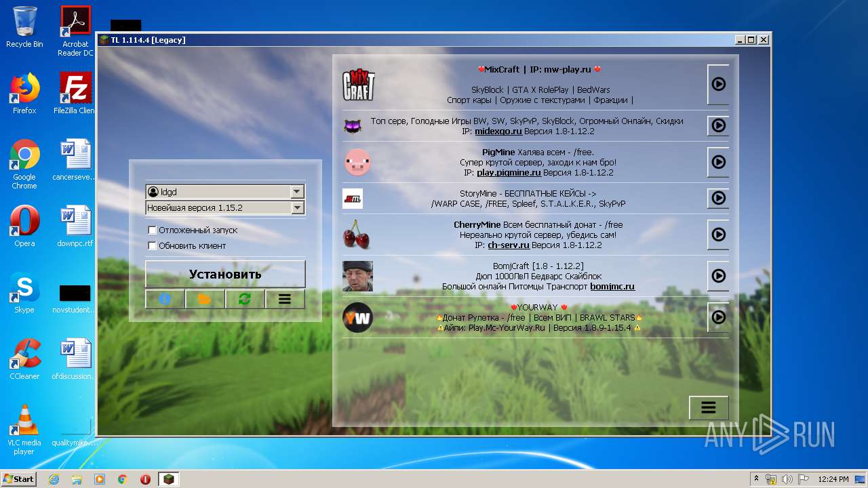Connect to BomjCraft with play button
868x488 pixels.
[x=718, y=276]
